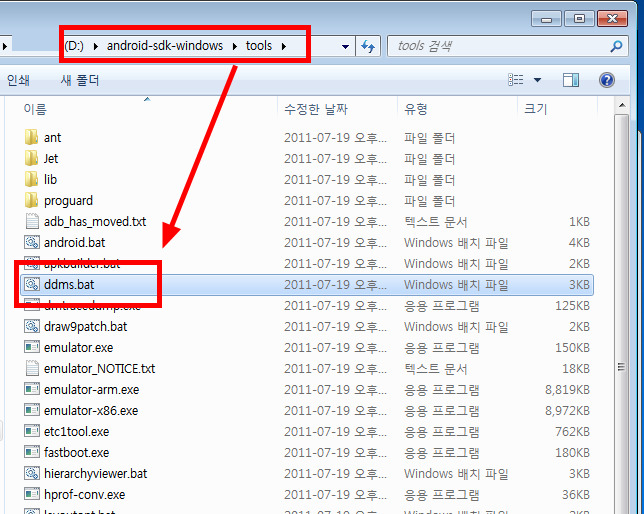The width and height of the screenshot is (644, 514).
Task: Select file name ddms.bat
Action: (69, 284)
